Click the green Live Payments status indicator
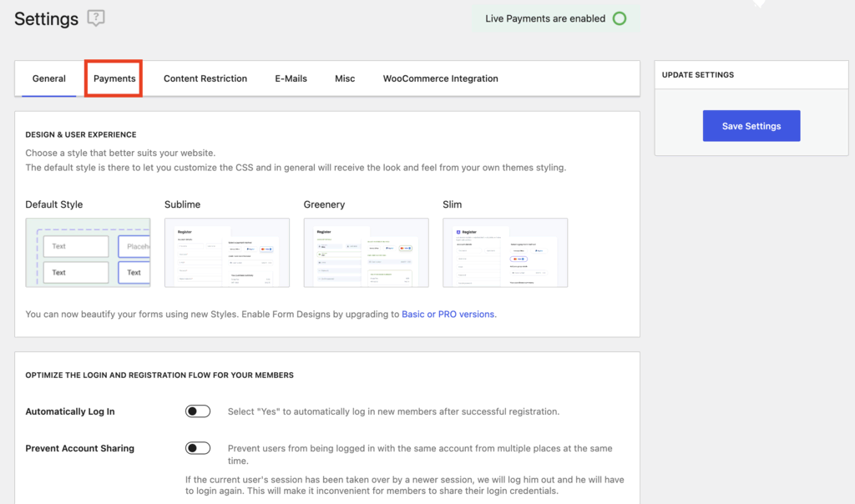 (x=619, y=18)
